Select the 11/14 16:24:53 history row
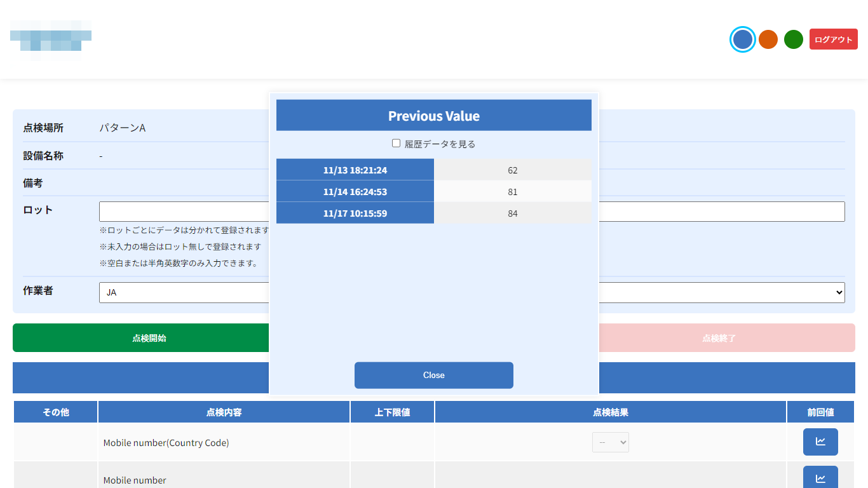This screenshot has height=488, width=868. tap(355, 192)
